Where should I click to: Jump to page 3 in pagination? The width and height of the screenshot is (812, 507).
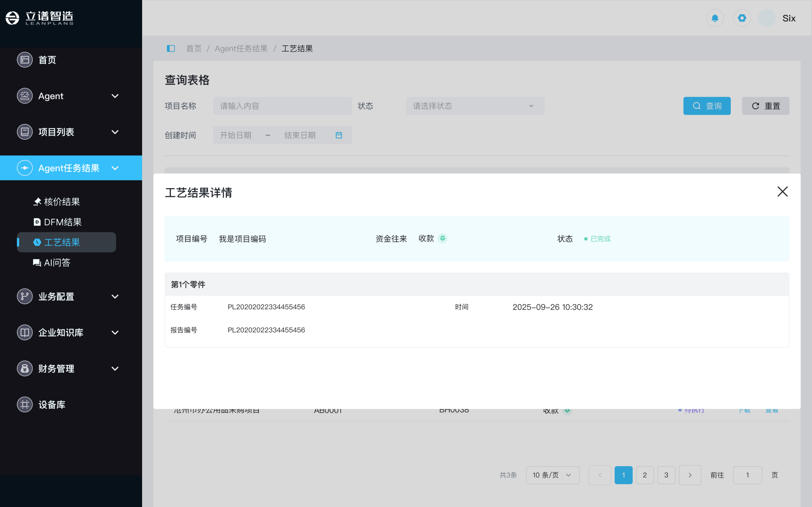[x=666, y=475]
